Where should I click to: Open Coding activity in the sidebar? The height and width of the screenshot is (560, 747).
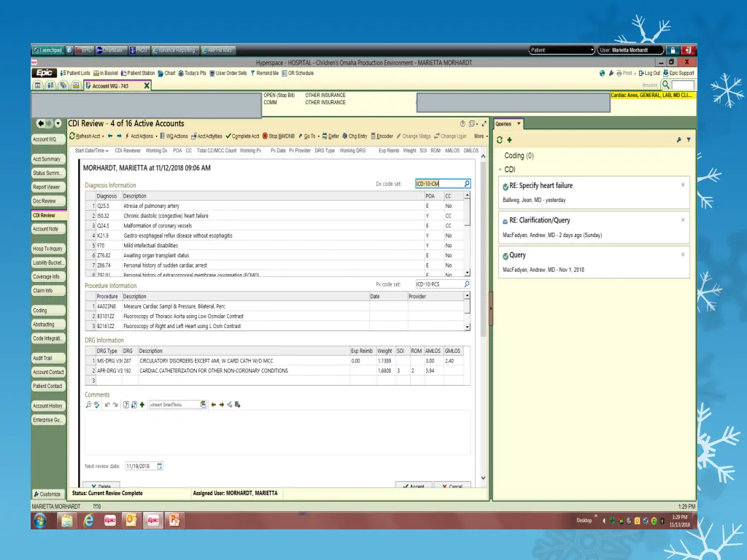point(47,311)
